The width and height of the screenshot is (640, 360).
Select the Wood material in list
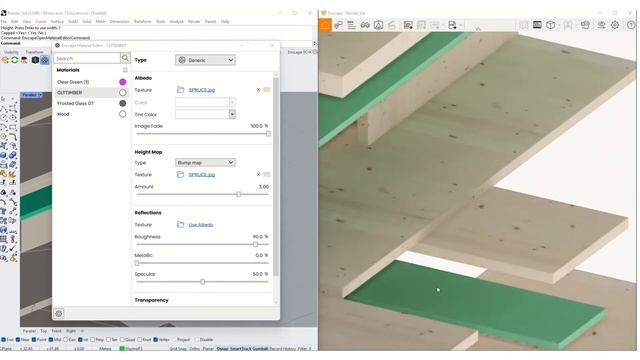(92, 114)
